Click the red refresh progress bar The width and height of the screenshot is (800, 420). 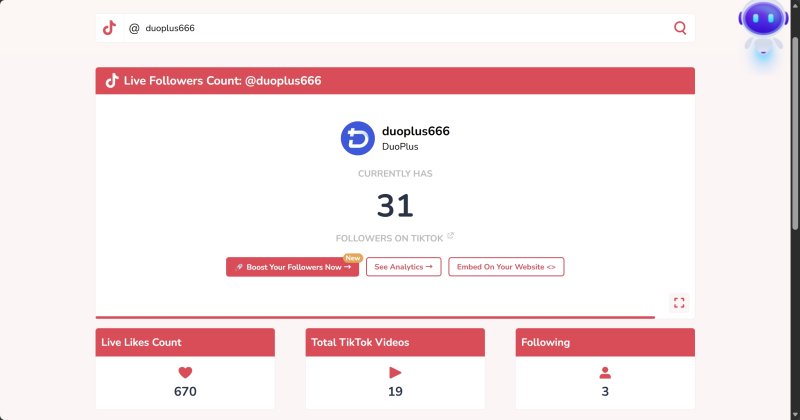(375, 317)
